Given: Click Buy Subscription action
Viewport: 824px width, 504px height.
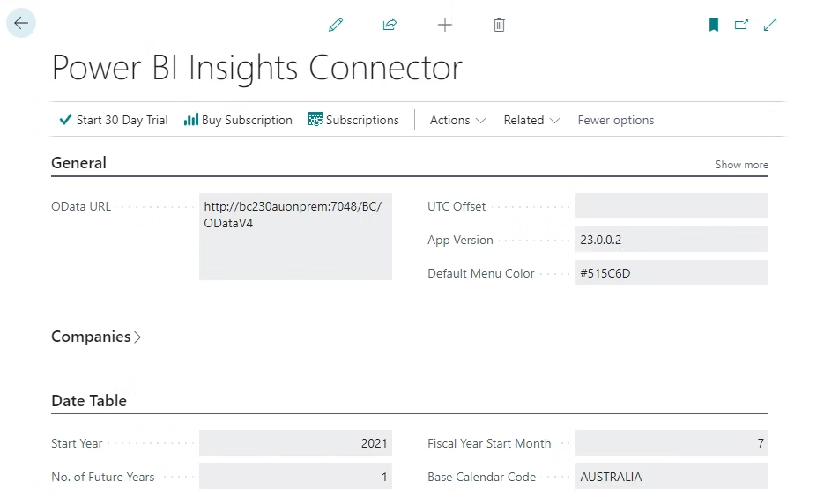Looking at the screenshot, I should coord(238,121).
